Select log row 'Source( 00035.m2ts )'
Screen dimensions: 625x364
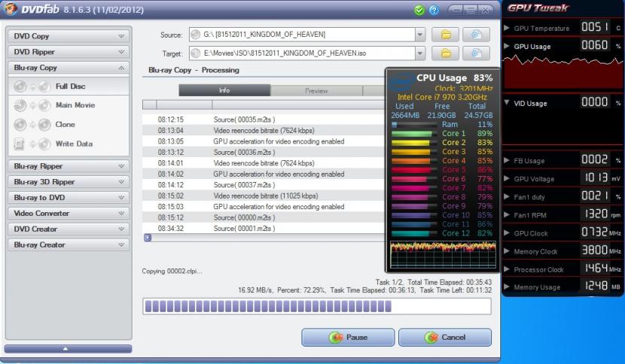(263, 120)
